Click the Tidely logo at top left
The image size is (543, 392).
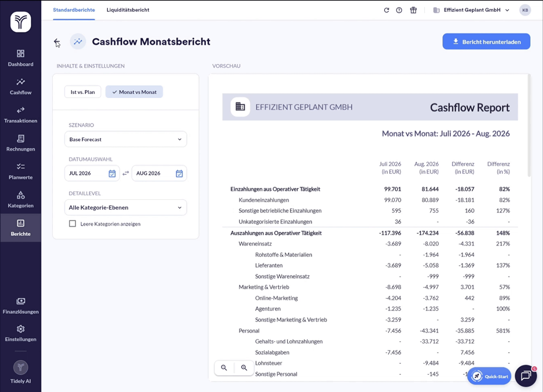click(21, 22)
